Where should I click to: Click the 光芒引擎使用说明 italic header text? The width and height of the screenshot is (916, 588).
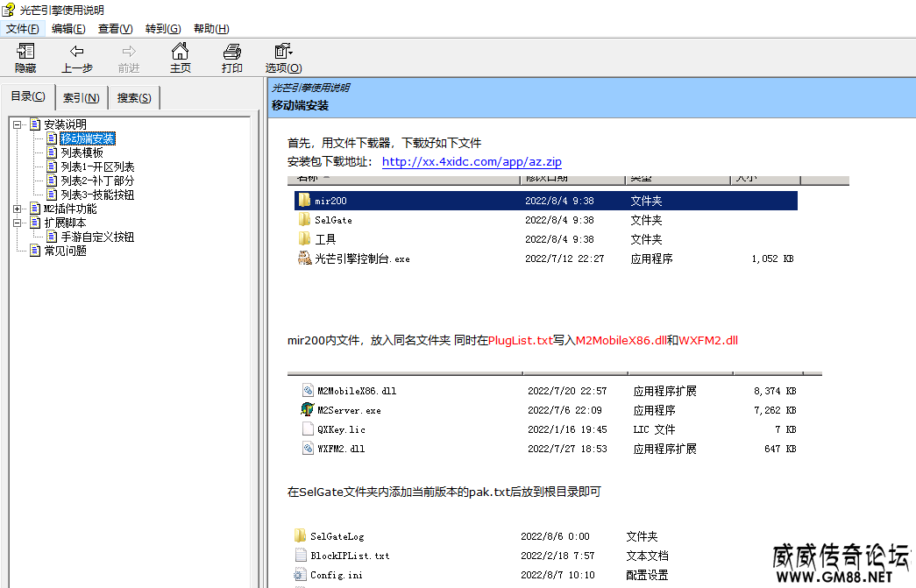click(311, 88)
